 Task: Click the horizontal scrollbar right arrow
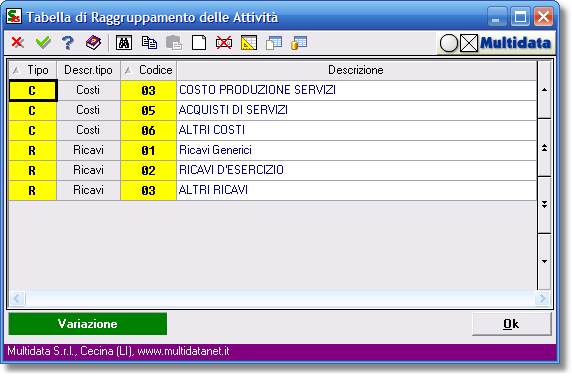(x=542, y=299)
